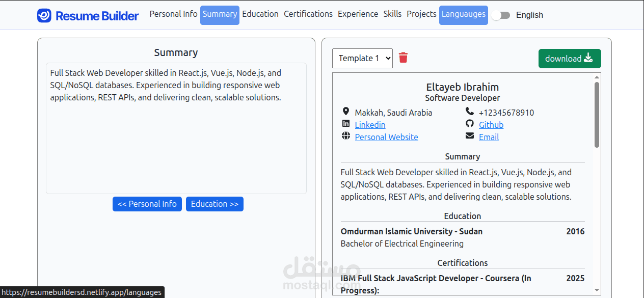
Task: Open the Personal Website link
Action: click(386, 137)
